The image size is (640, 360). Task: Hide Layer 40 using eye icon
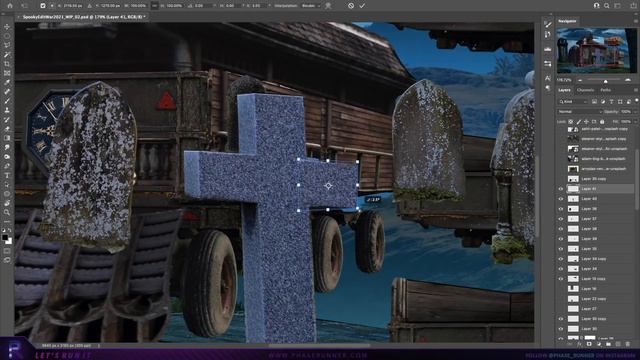coord(561,199)
